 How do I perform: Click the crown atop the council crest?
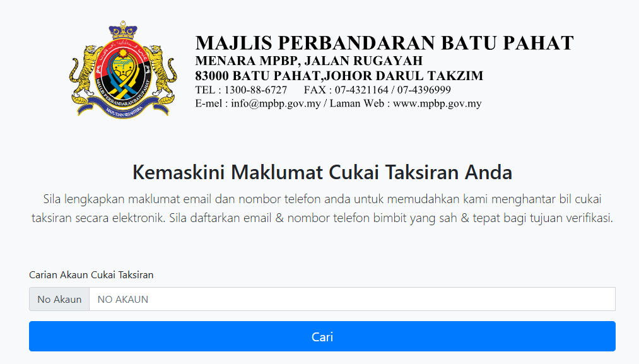(x=123, y=30)
